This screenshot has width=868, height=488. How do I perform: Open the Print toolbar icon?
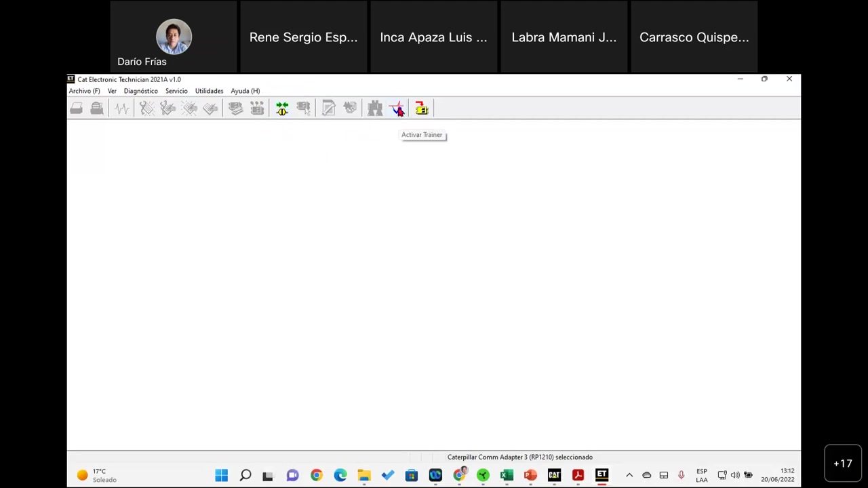pyautogui.click(x=76, y=108)
